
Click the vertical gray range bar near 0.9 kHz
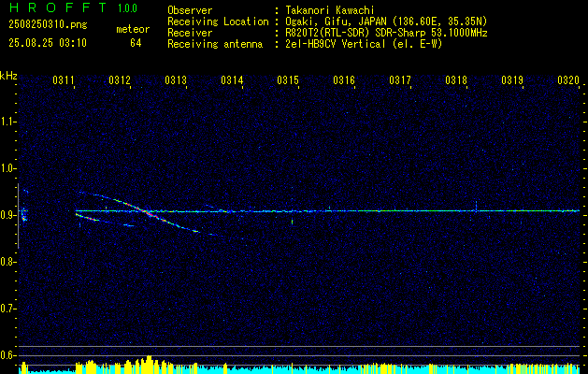[x=18, y=216]
